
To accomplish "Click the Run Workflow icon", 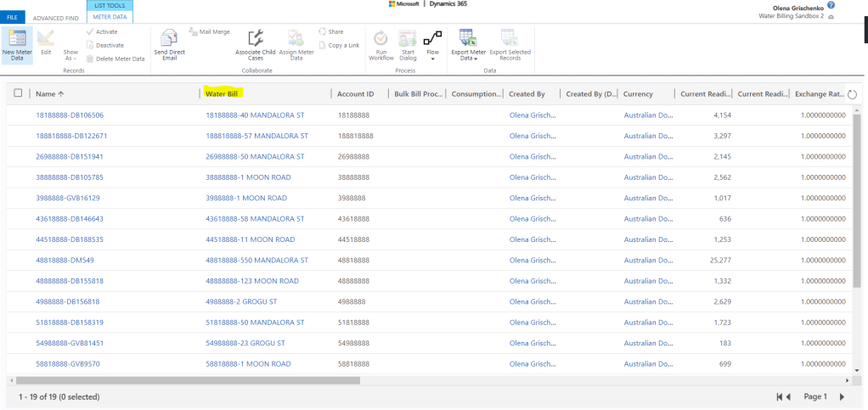I will (381, 39).
